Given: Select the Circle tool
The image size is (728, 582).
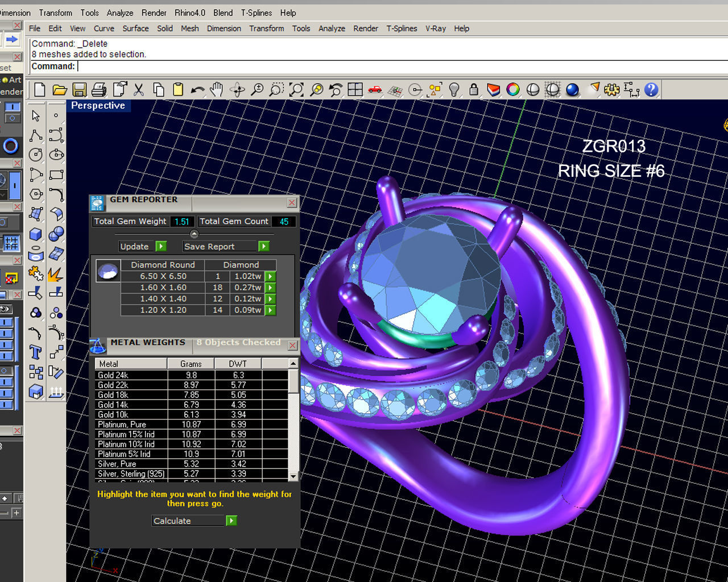Looking at the screenshot, I should click(x=36, y=155).
